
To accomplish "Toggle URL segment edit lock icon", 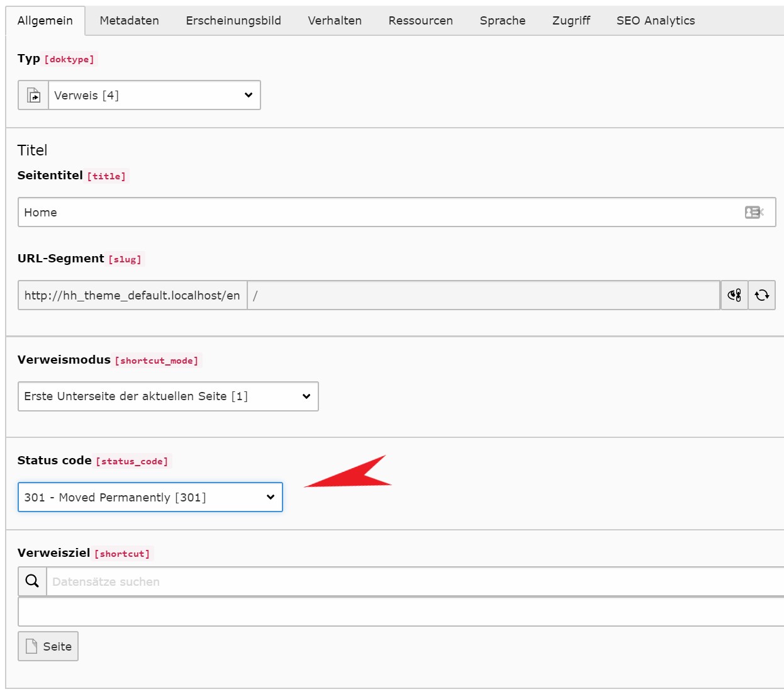I will point(734,295).
